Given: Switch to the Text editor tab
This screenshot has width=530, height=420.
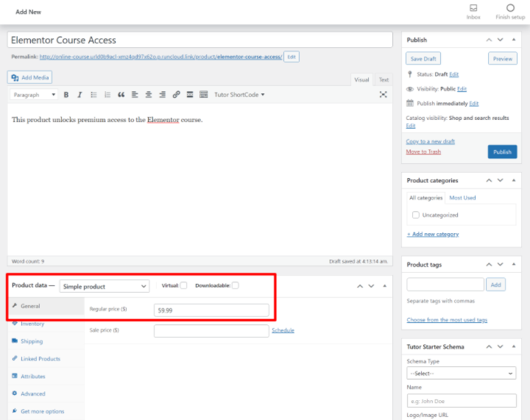Looking at the screenshot, I should click(384, 79).
